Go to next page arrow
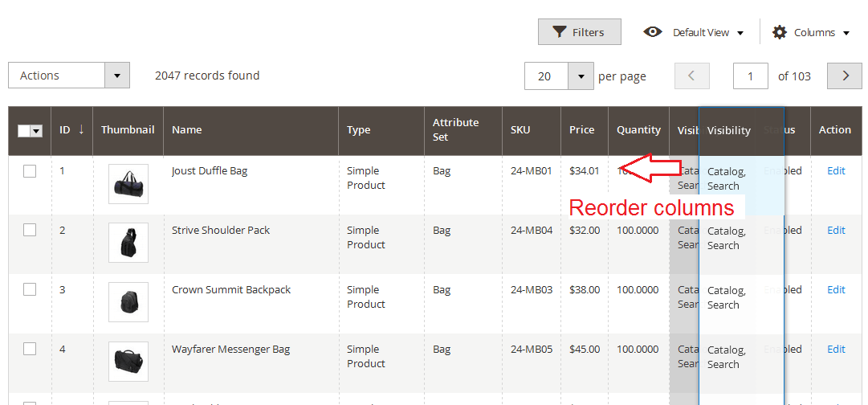868x405 pixels. pyautogui.click(x=845, y=76)
